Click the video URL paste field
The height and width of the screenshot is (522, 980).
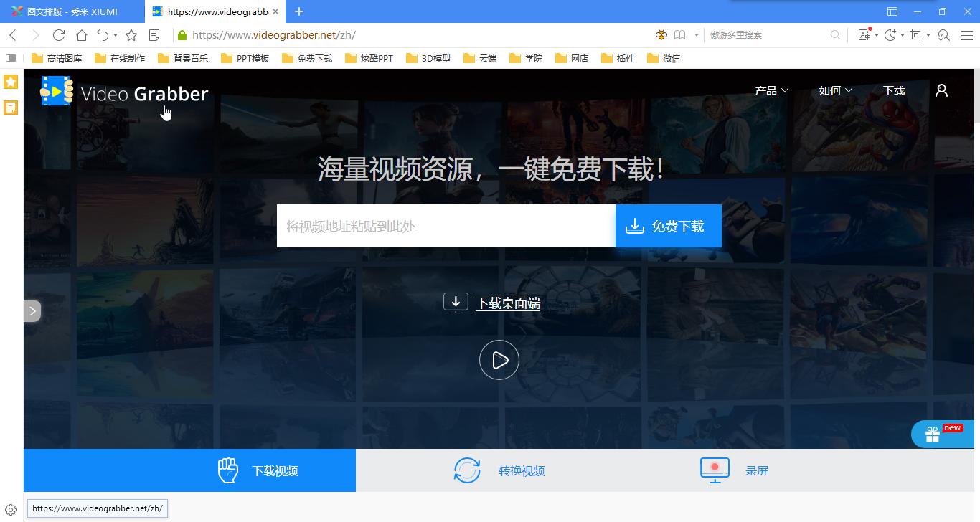click(x=446, y=226)
